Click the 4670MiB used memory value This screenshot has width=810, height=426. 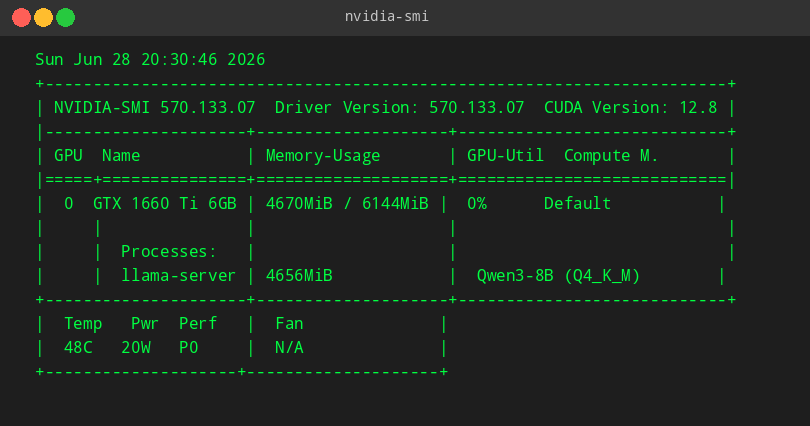(299, 203)
